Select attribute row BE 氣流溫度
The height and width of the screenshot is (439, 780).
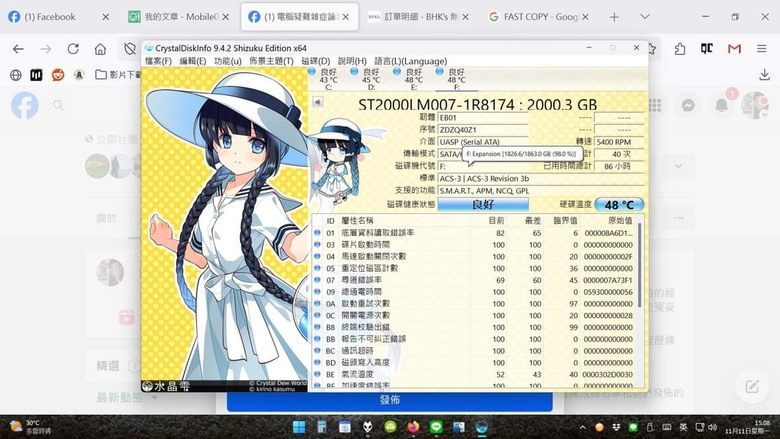[x=474, y=374]
